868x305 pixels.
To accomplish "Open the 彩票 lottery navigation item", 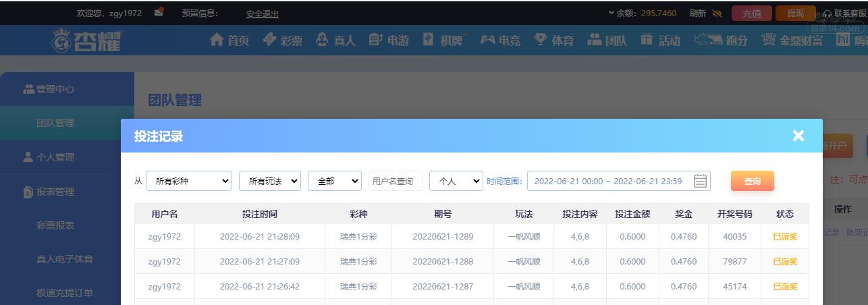I will tap(283, 40).
